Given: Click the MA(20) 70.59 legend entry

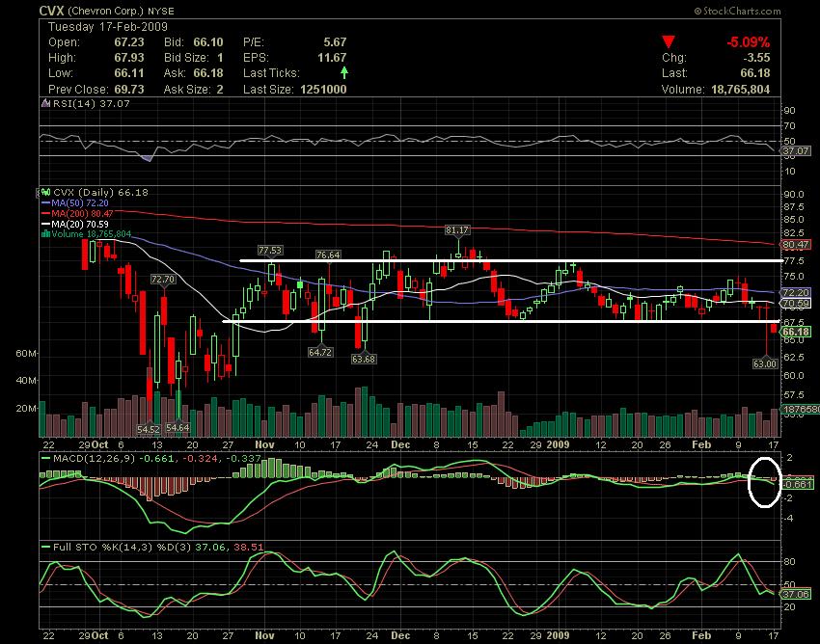Looking at the screenshot, I should tap(80, 225).
